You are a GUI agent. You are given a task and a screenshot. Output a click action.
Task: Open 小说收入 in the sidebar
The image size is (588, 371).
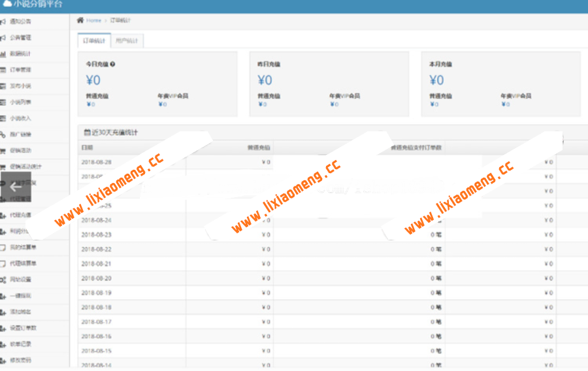(x=21, y=118)
